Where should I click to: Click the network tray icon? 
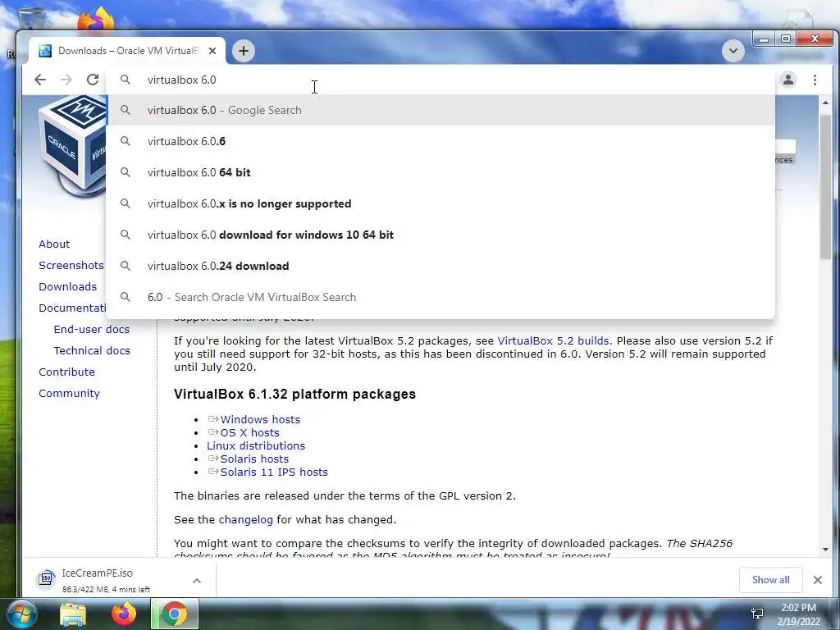point(757,614)
